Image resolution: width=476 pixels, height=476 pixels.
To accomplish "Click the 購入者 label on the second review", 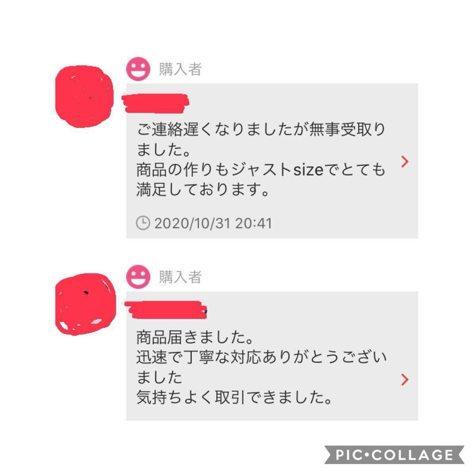I will pos(180,277).
